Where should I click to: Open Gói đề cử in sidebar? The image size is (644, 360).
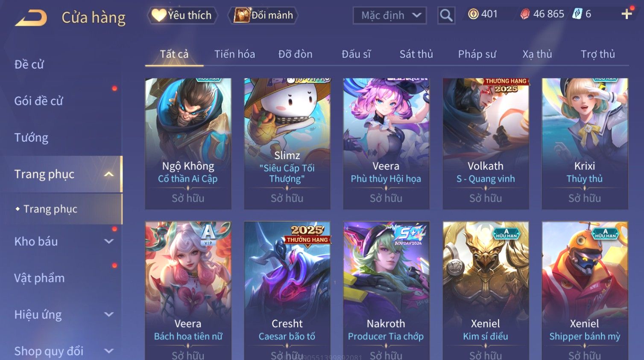pyautogui.click(x=38, y=101)
